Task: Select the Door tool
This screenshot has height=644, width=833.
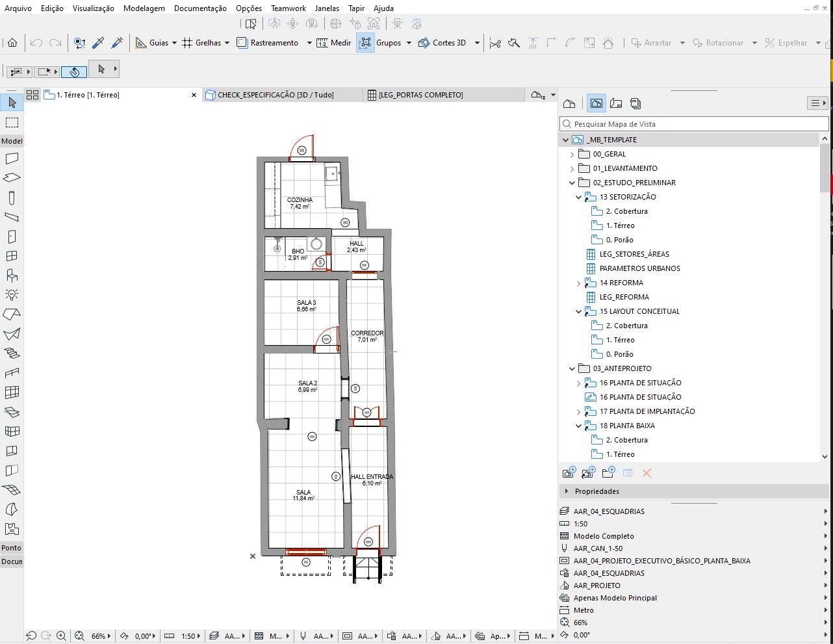Action: tap(12, 237)
